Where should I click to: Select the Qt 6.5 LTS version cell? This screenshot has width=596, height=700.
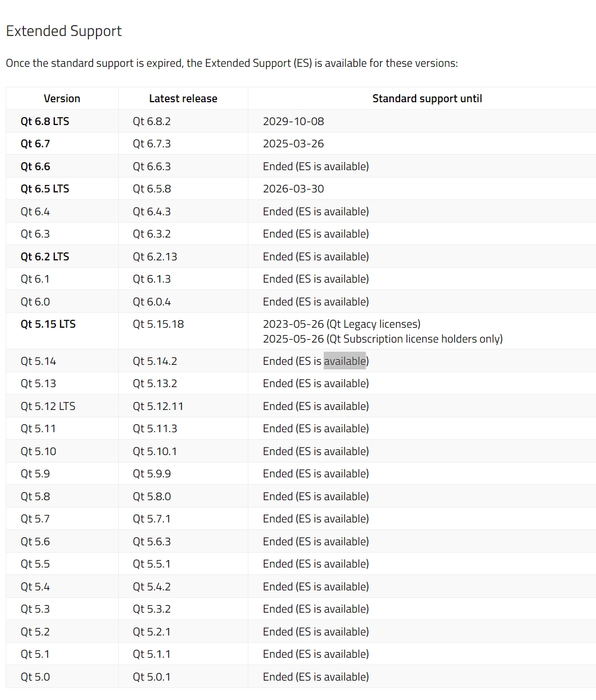[x=45, y=189]
